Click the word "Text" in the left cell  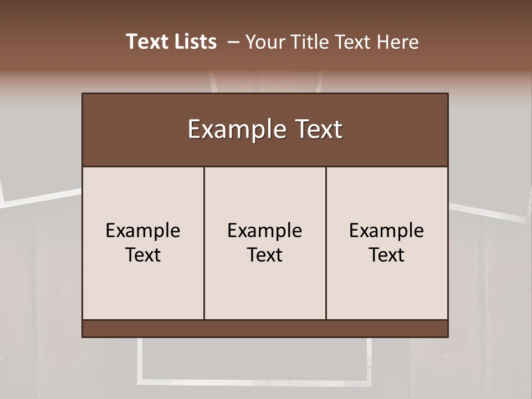(143, 255)
